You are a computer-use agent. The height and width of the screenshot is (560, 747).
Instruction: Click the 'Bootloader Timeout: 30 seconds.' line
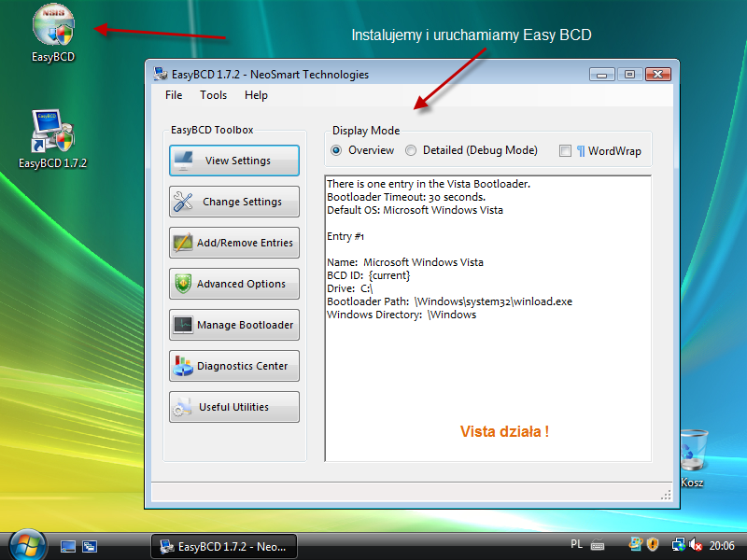coord(406,197)
